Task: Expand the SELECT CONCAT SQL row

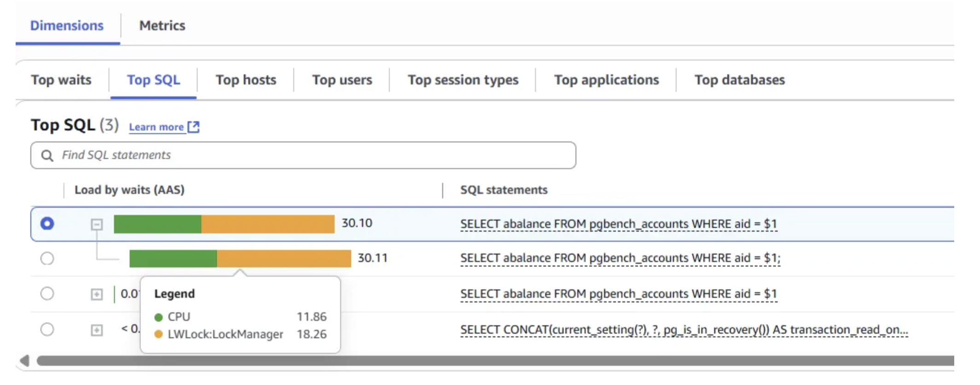Action: pos(97,330)
